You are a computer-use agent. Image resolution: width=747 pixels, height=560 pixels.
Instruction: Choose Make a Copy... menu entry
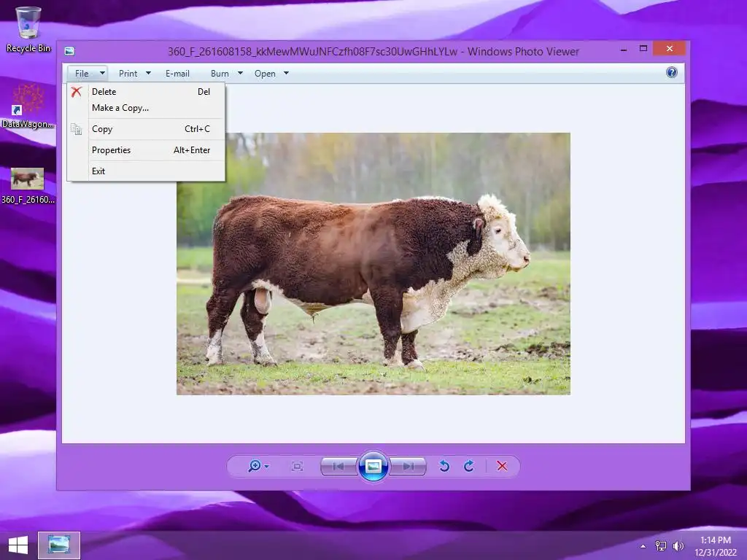(146, 108)
